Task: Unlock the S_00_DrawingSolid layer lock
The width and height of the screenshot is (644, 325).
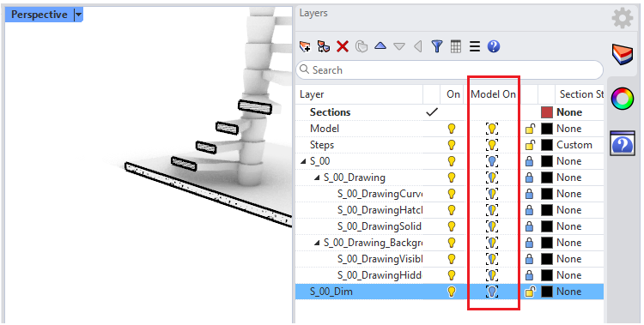Action: (x=530, y=226)
